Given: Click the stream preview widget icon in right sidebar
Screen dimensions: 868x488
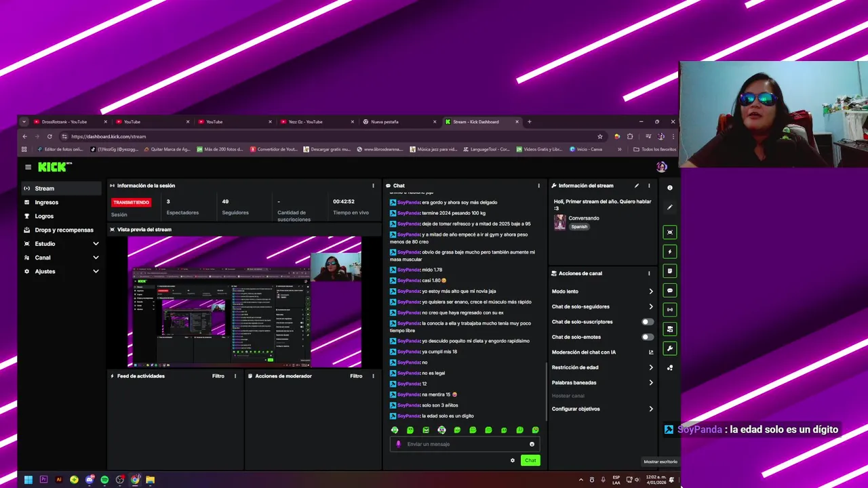Looking at the screenshot, I should (670, 232).
